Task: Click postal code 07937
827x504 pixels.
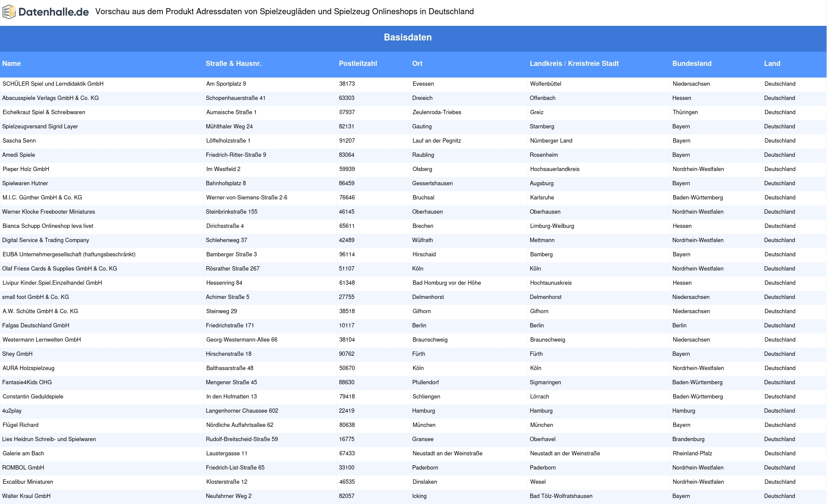Action: (x=347, y=112)
